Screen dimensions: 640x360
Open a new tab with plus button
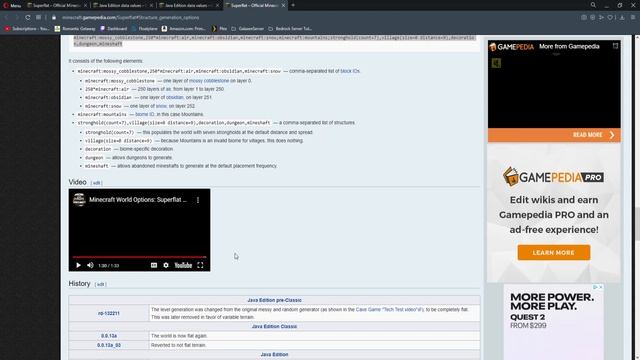(x=293, y=5)
